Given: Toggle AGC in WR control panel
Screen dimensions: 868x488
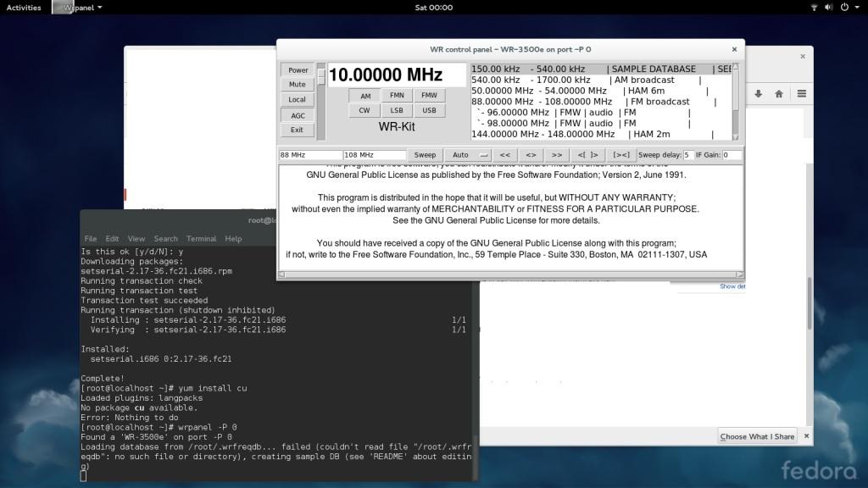Looking at the screenshot, I should pos(298,115).
